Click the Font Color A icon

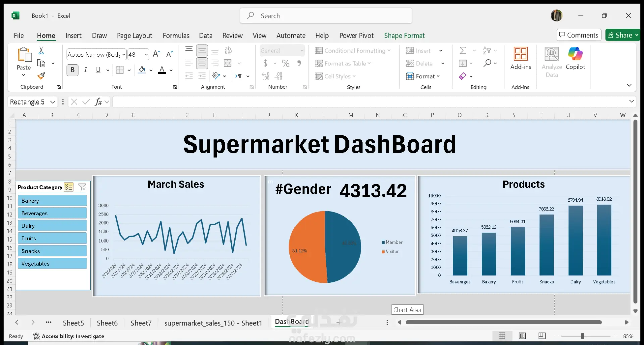[162, 70]
